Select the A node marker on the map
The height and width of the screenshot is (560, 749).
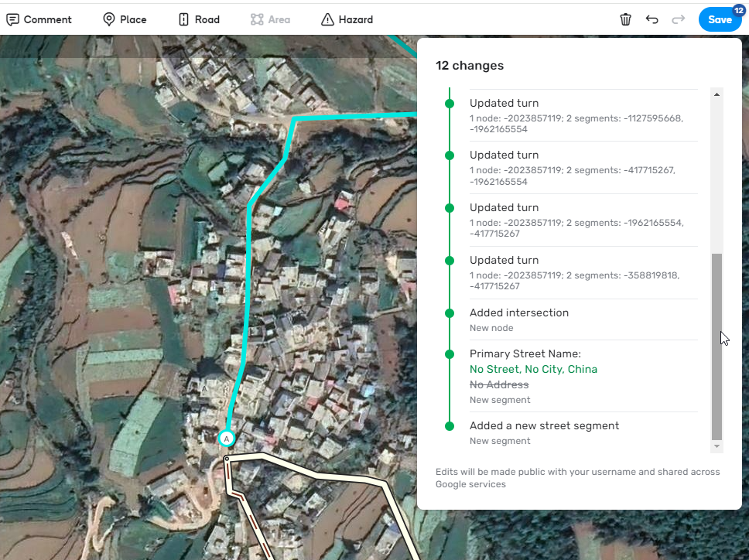tap(227, 439)
